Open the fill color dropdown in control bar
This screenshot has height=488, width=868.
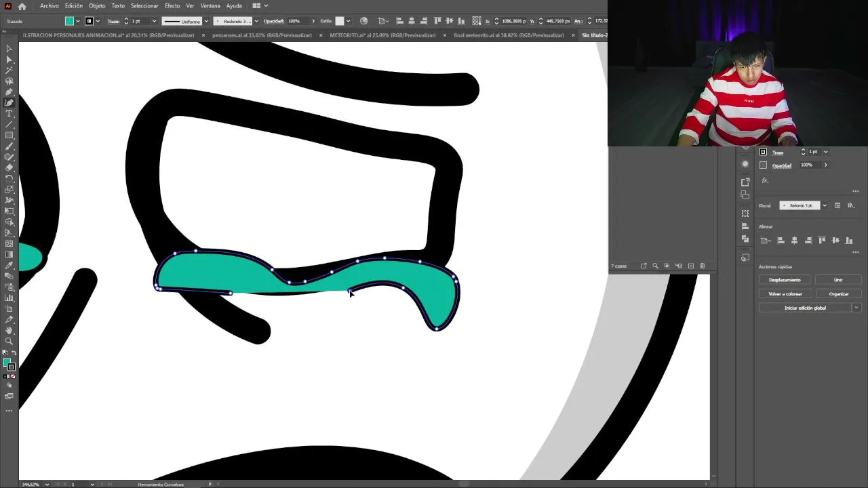(78, 21)
